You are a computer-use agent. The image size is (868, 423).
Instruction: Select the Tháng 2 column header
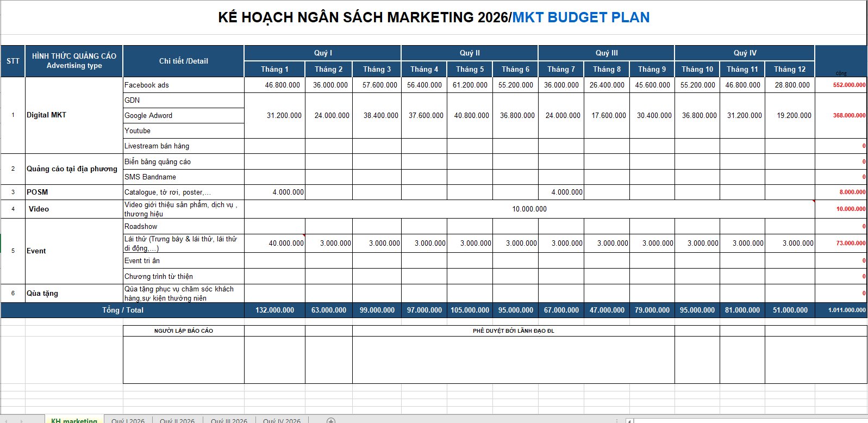[x=329, y=69]
